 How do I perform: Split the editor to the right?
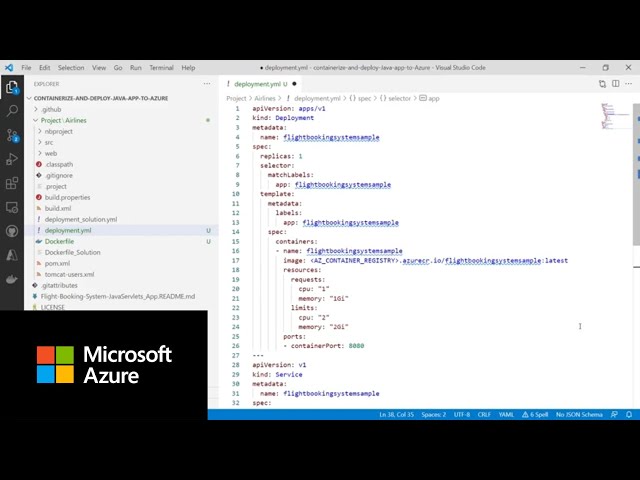pyautogui.click(x=616, y=84)
